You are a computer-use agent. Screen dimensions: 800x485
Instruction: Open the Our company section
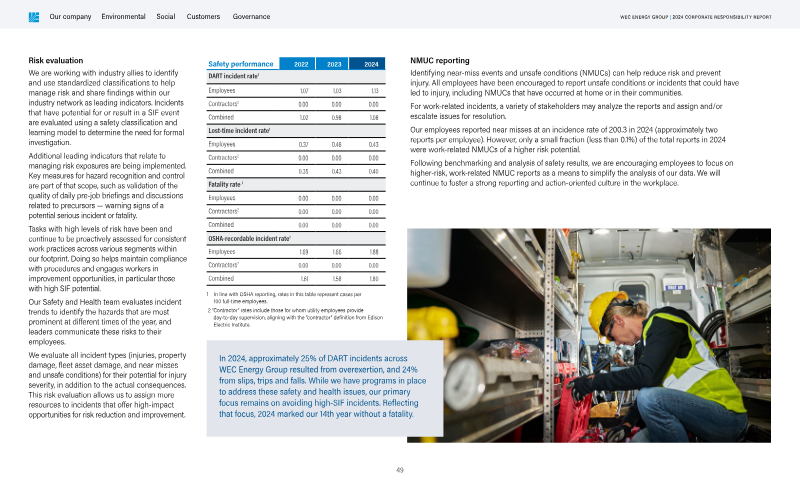[x=70, y=17]
